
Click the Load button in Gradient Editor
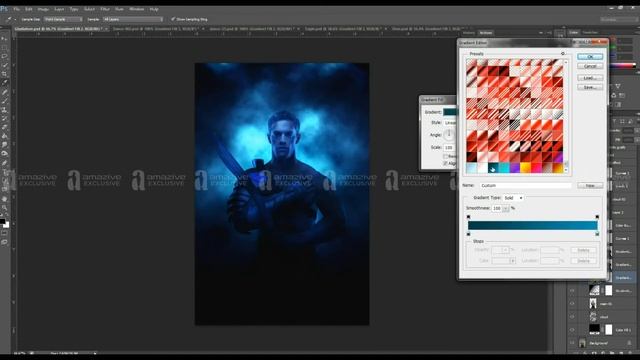click(x=590, y=78)
